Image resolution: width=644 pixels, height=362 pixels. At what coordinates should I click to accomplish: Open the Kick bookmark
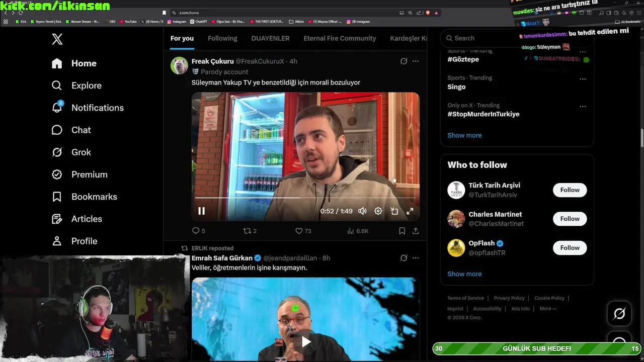point(21,22)
